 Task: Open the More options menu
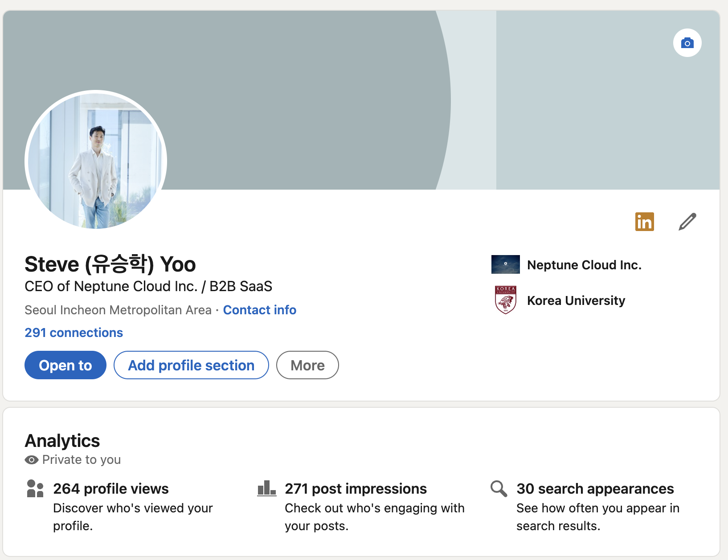[x=307, y=365]
